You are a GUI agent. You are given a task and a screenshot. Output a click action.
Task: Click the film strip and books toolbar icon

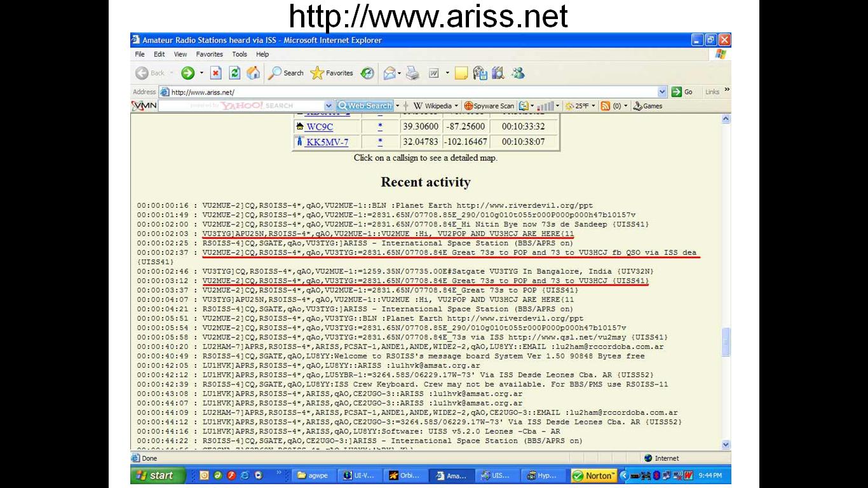[498, 73]
